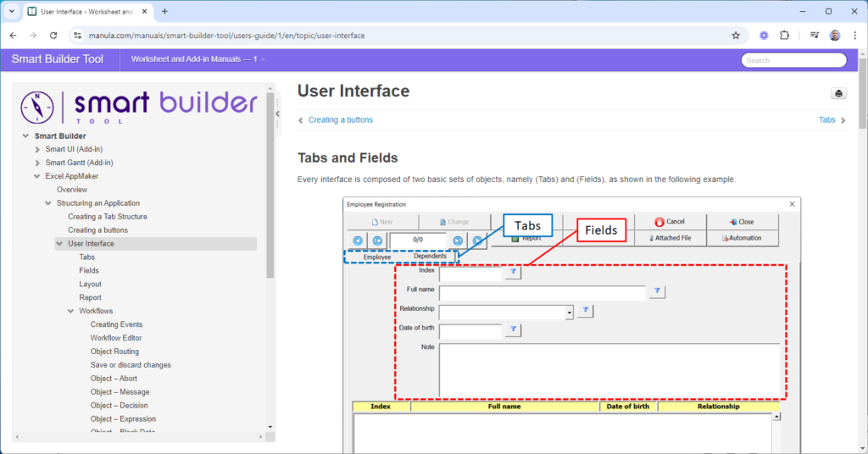Click the page vertical scrollbar

tap(862, 94)
